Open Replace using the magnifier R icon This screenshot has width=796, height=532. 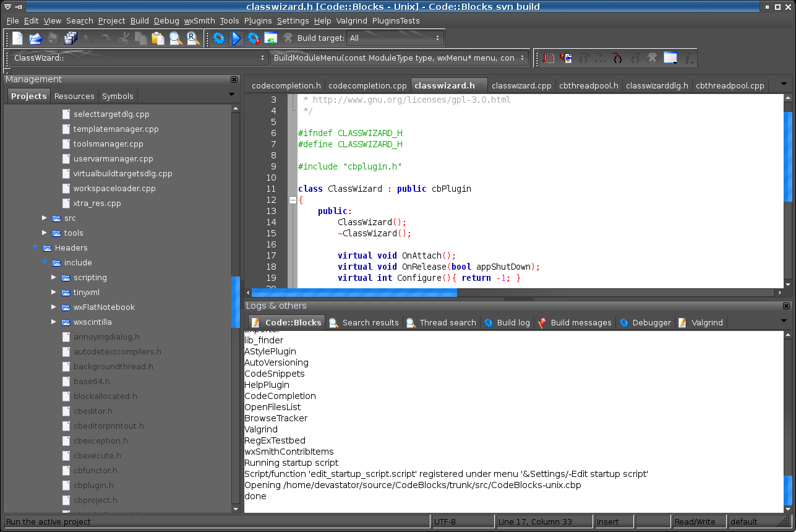193,38
